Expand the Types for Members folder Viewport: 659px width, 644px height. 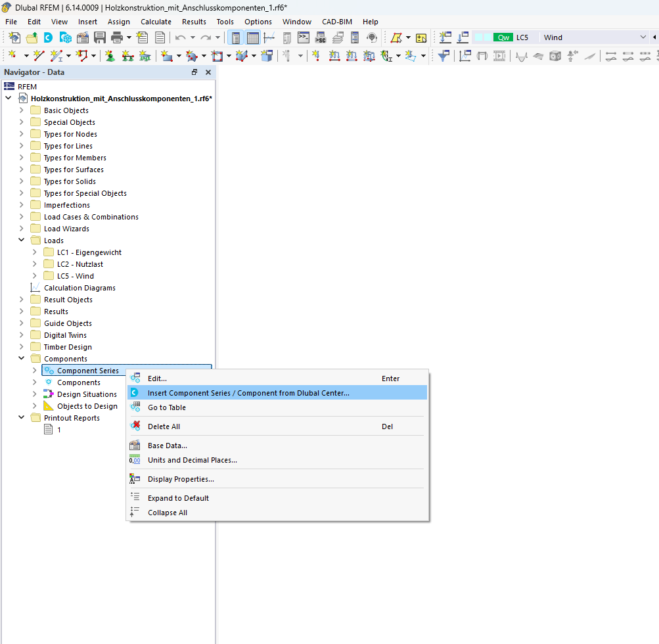tap(22, 158)
